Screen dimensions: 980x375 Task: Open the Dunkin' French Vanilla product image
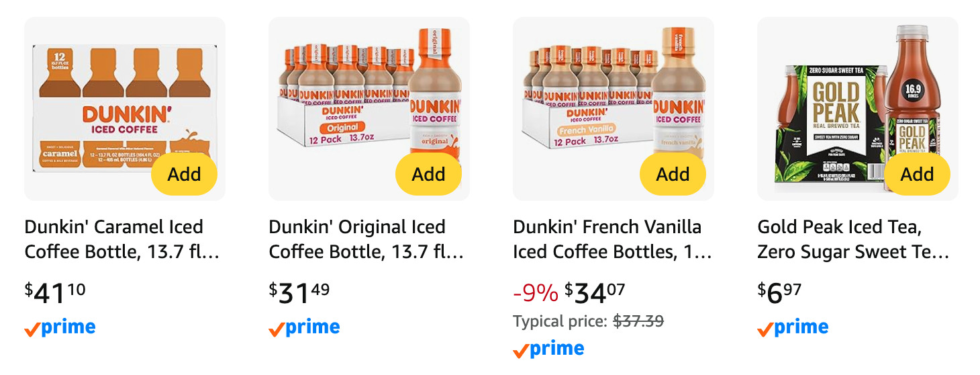point(614,109)
